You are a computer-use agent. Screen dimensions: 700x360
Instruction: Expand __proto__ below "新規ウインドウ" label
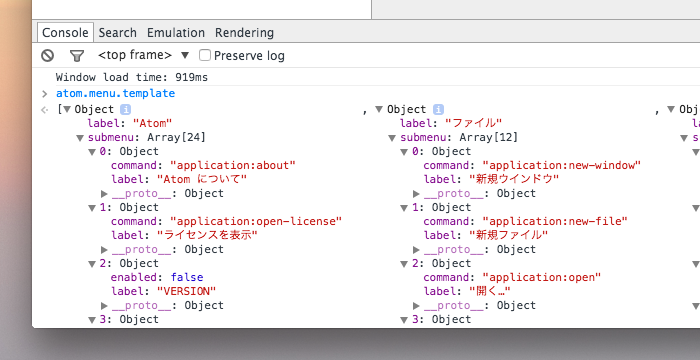[417, 193]
